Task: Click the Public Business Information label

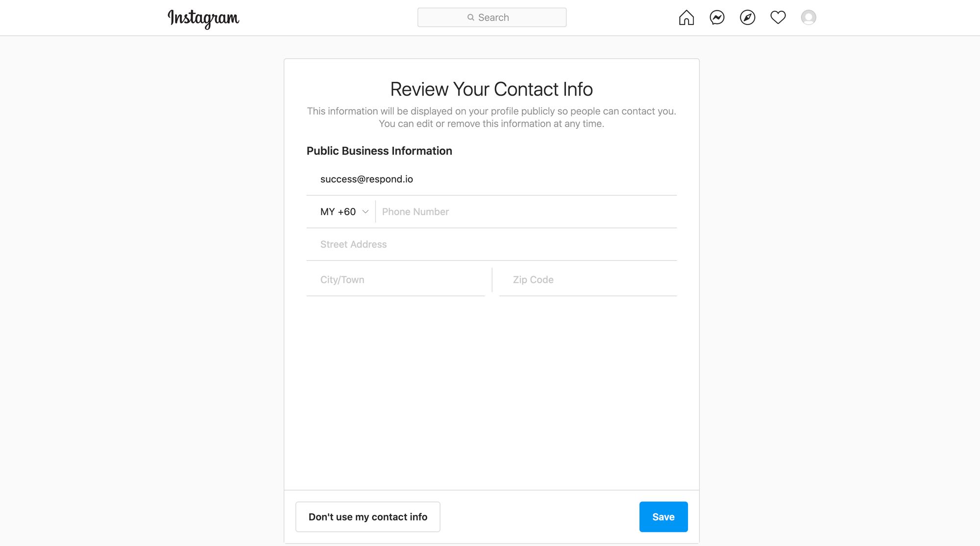Action: (379, 150)
